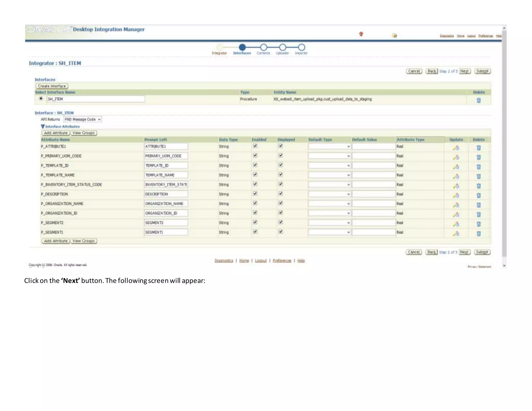Image resolution: width=532 pixels, height=411 pixels.
Task: Click update pencil icon for P_ATTRIBUTE1
Action: 456,148
